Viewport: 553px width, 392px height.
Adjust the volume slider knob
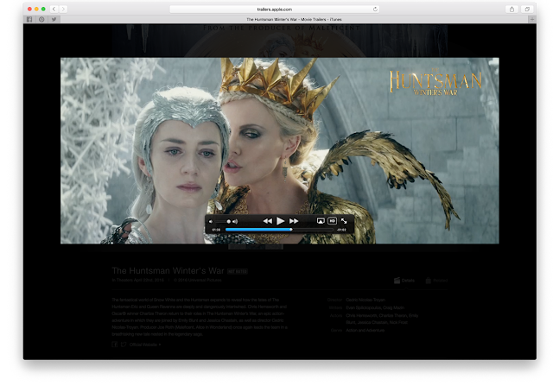[x=228, y=221]
